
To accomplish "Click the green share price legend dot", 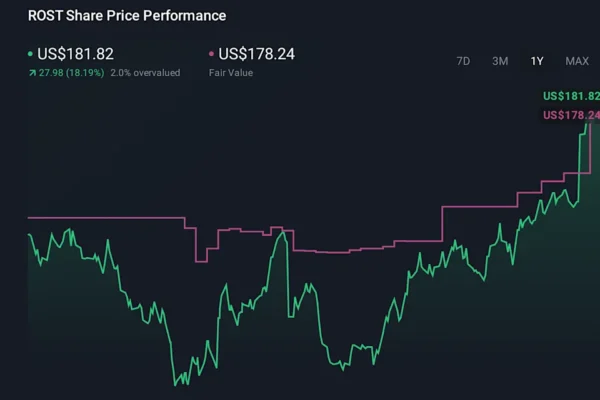I will tap(29, 54).
